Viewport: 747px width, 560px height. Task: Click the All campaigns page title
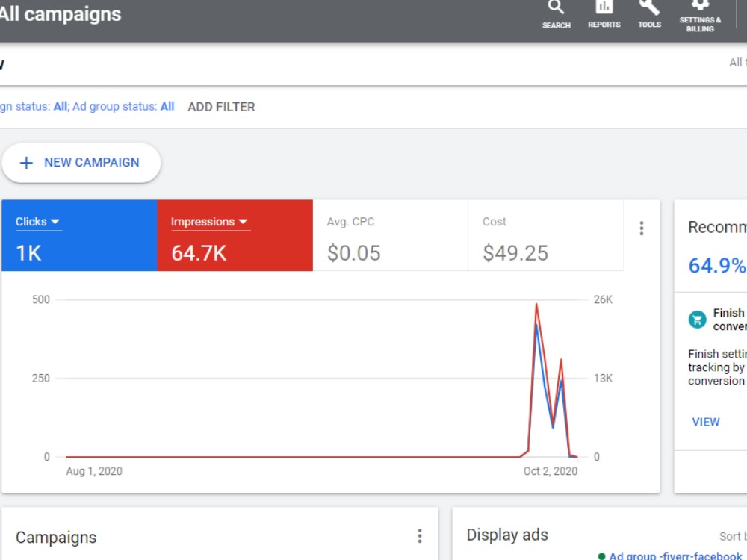click(x=61, y=14)
